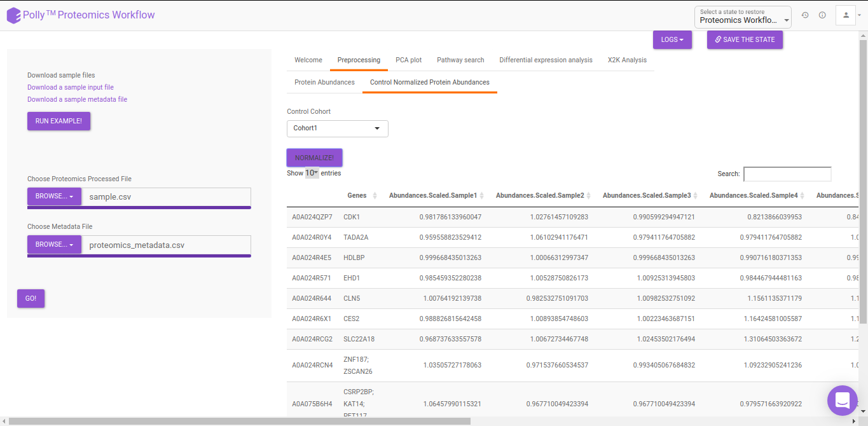This screenshot has width=868, height=426.
Task: Click gene name HDLBP
Action: (x=354, y=258)
